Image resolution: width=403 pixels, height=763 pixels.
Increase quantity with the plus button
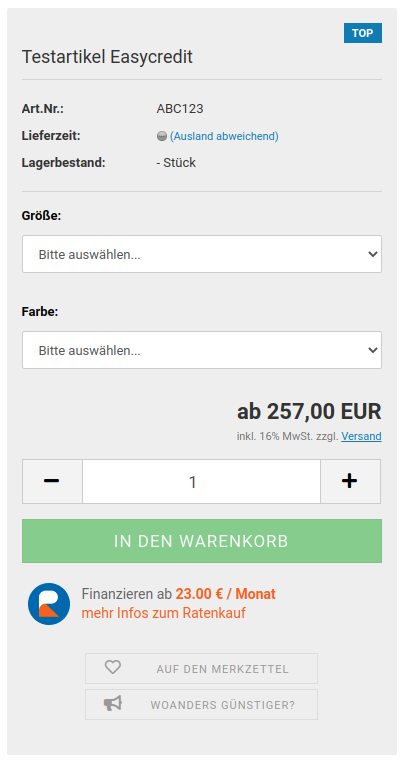(350, 481)
